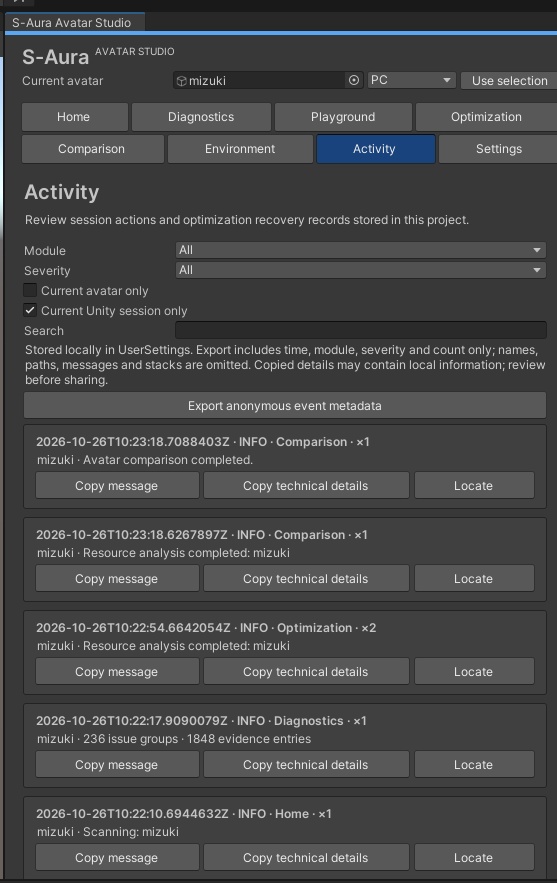Screen dimensions: 557x883
Task: Open the Diagnostics tab
Action: (201, 117)
